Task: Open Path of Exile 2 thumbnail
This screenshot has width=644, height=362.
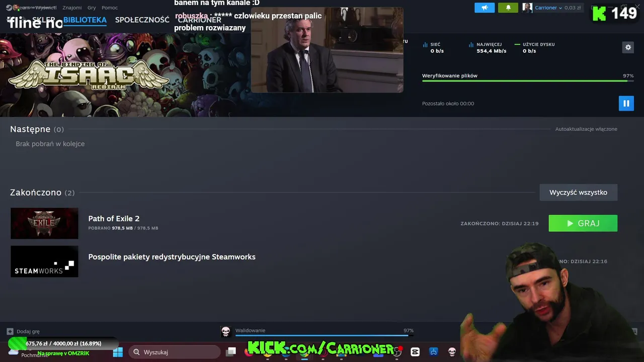Action: [44, 223]
